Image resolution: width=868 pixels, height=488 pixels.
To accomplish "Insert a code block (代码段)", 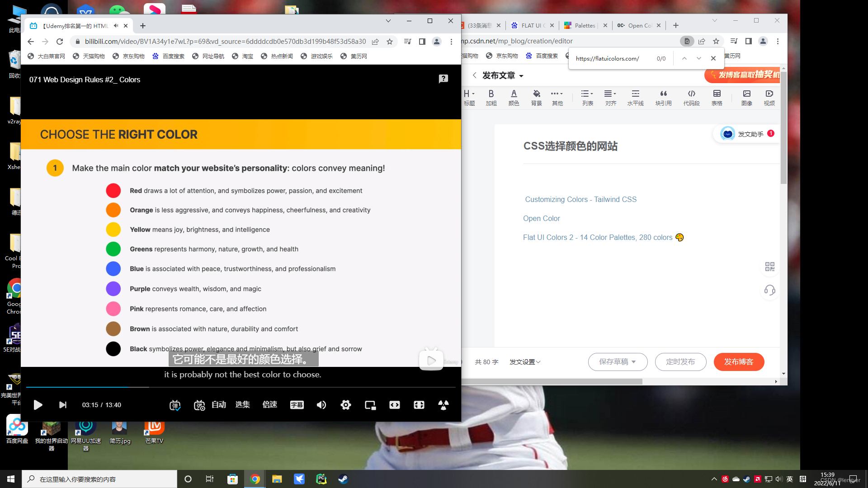I will [x=691, y=97].
